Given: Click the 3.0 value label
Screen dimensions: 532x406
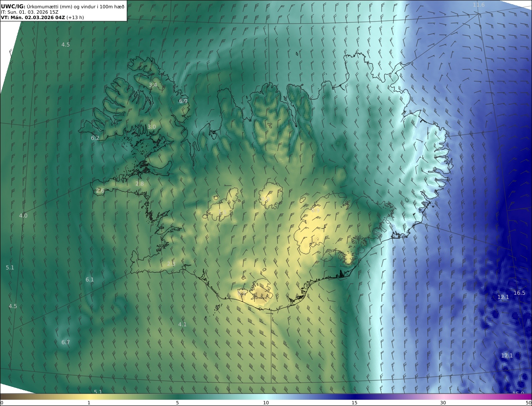Looking at the screenshot, I should coord(152,127).
